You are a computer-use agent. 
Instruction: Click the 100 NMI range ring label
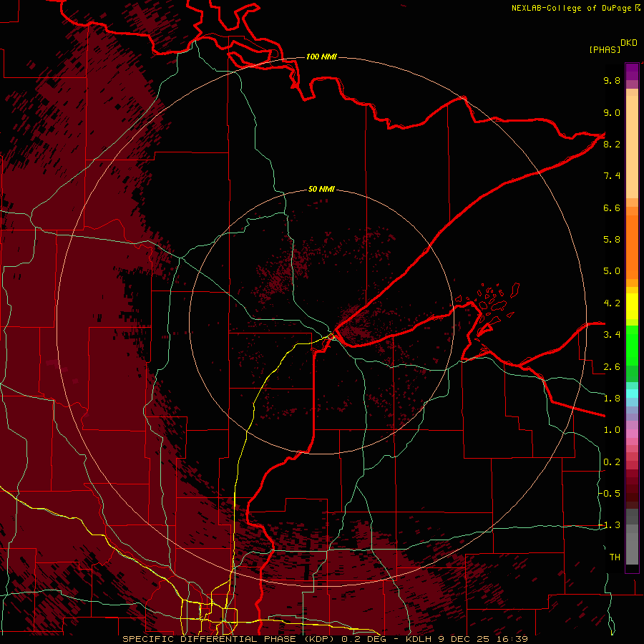click(x=321, y=57)
